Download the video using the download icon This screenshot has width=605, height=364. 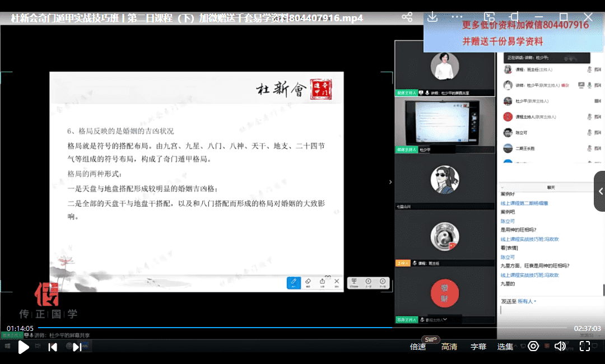(432, 17)
